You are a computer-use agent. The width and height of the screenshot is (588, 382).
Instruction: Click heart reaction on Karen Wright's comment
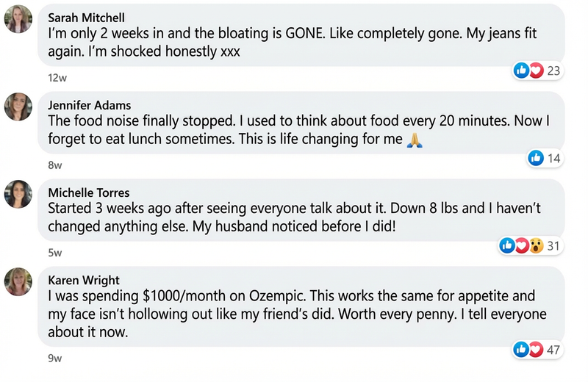[536, 348]
